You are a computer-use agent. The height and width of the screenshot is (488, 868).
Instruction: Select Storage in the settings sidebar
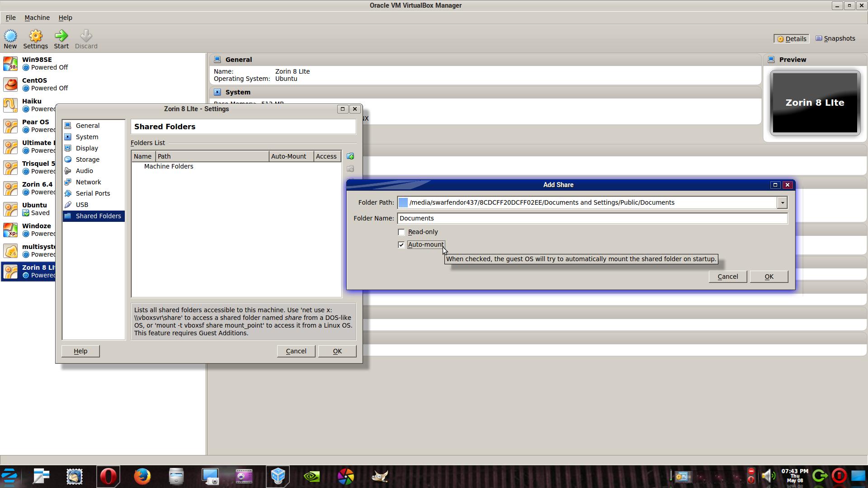point(87,160)
